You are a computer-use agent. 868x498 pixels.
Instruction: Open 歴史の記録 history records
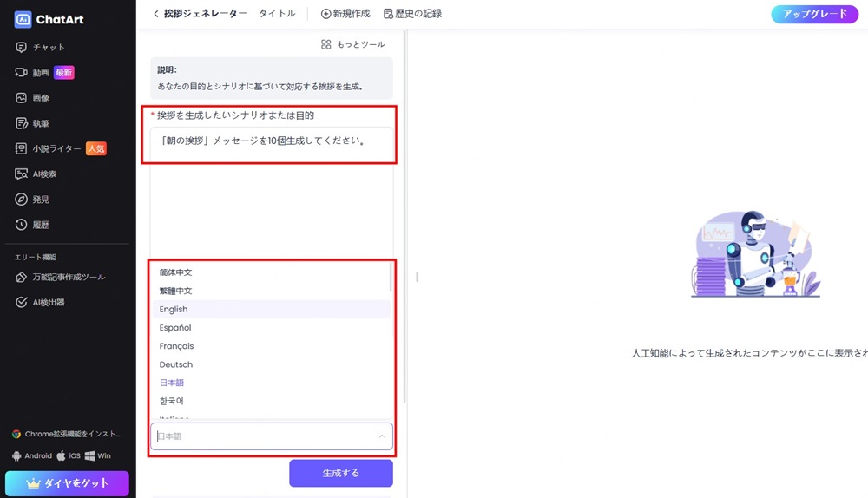411,14
